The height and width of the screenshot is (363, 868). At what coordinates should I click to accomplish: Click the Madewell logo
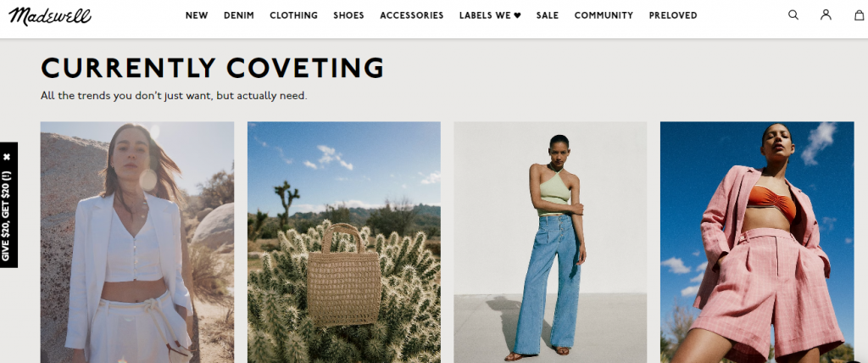click(50, 16)
